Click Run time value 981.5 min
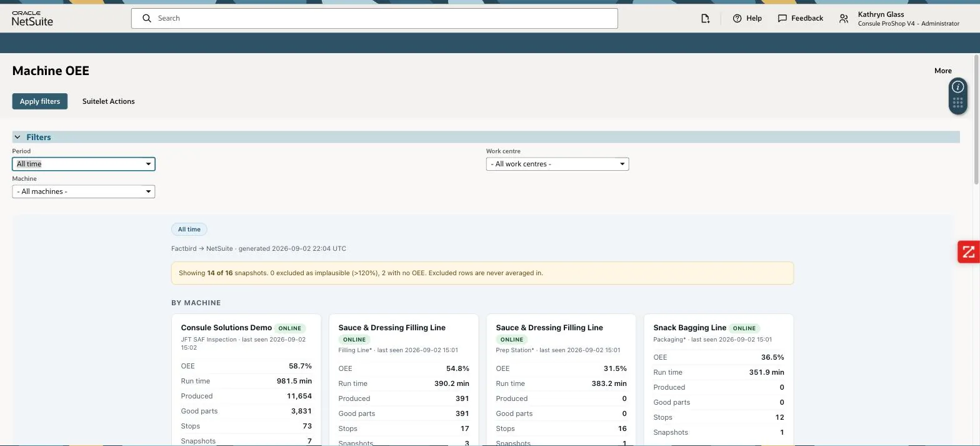This screenshot has height=446, width=980. 294,381
